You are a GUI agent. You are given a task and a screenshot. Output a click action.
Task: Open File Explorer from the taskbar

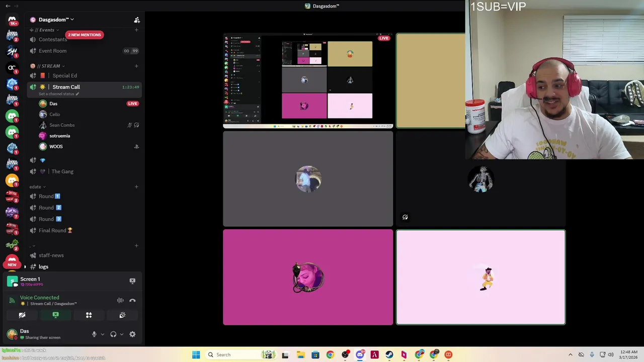pos(300,354)
